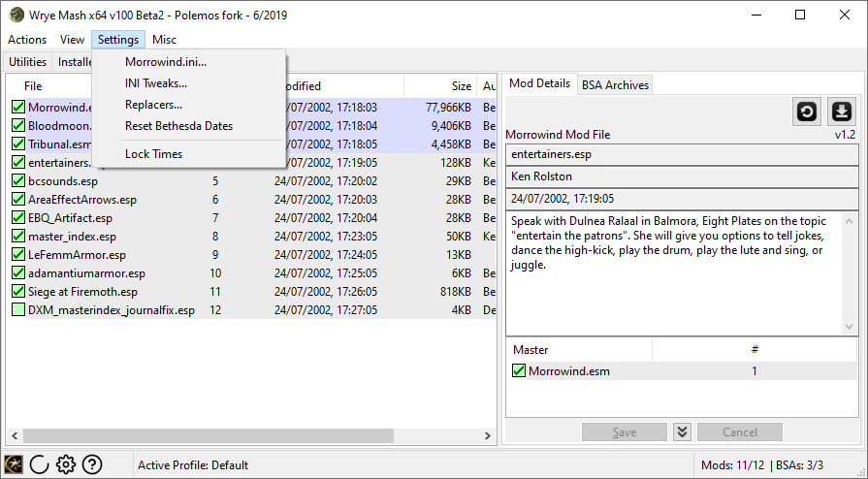The width and height of the screenshot is (868, 479).
Task: Uncheck the Tribunal.esm checkbox
Action: click(18, 144)
